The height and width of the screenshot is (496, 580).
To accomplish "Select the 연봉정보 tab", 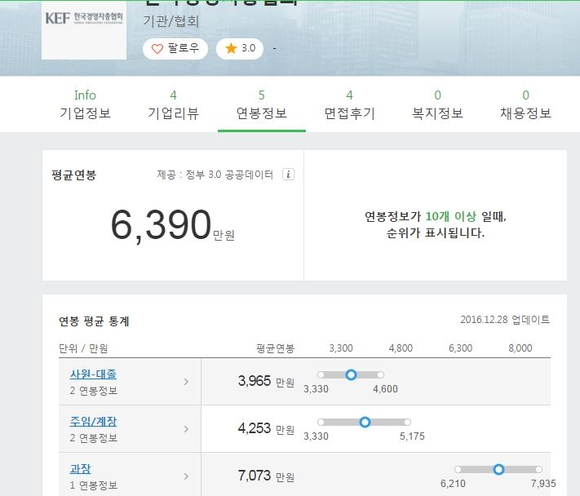I will pos(262,105).
